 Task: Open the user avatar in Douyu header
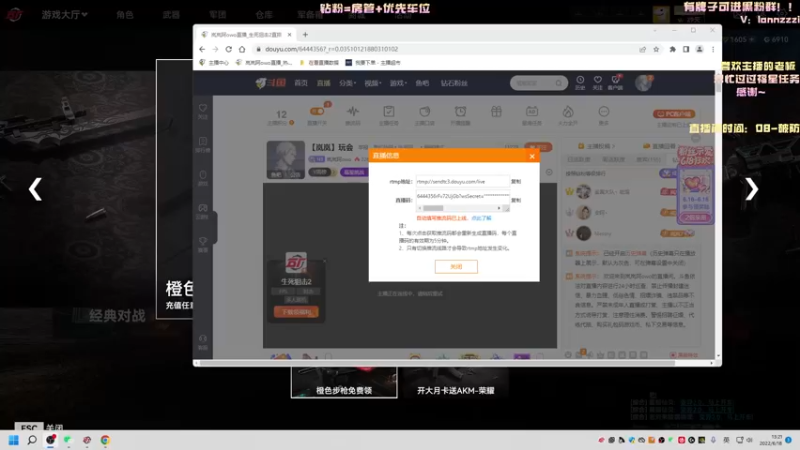(x=643, y=83)
